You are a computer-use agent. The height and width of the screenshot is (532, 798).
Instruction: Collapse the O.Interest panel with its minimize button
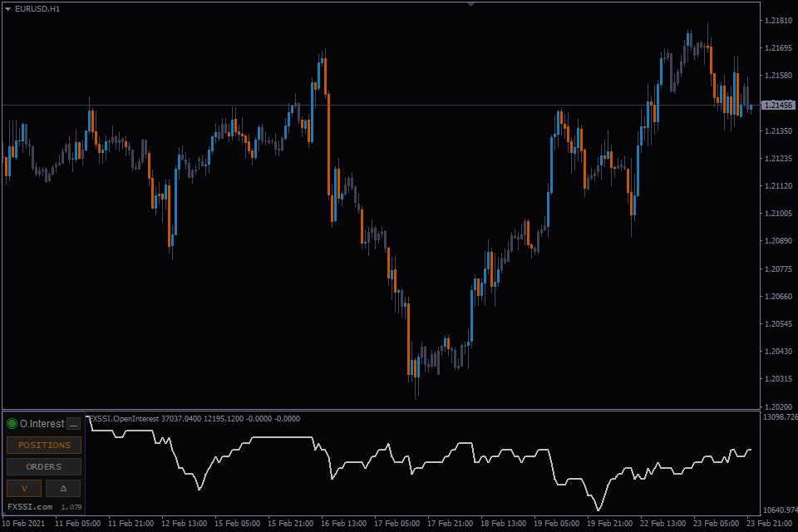74,424
